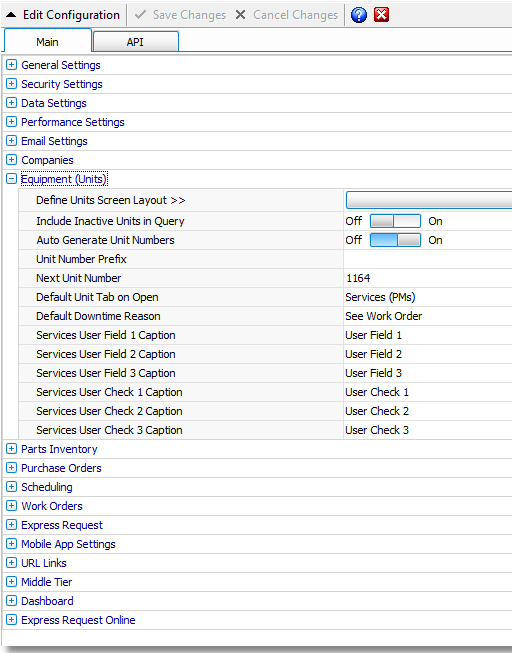Click Express Request Online label

(78, 621)
